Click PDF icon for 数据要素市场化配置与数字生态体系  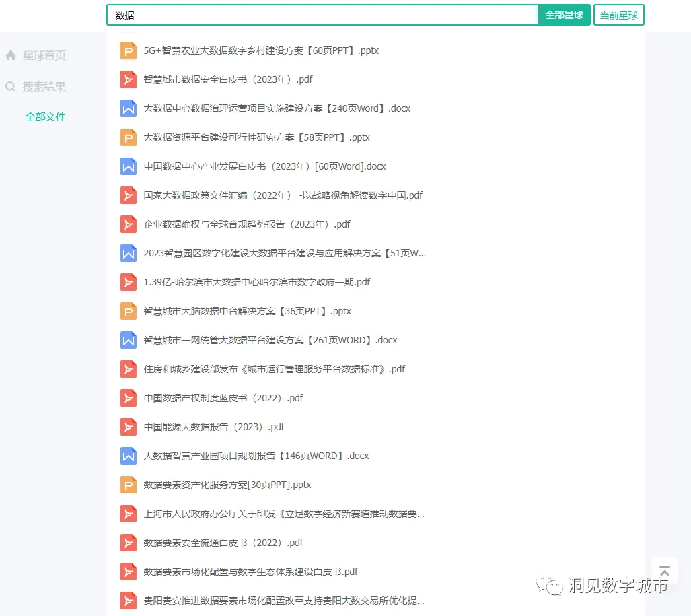(x=129, y=572)
